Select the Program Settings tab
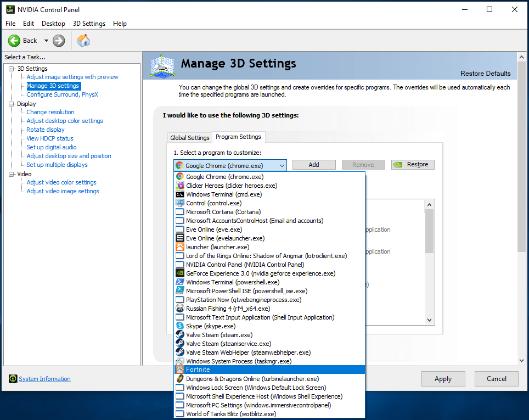Screen dimensions: 529x420 [x=238, y=137]
